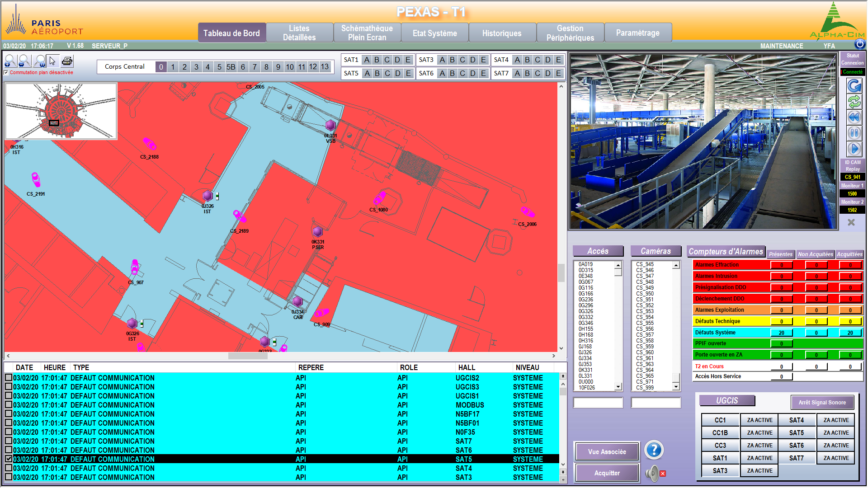This screenshot has width=868, height=488.
Task: Click the zoom out magnifier icon
Action: (24, 61)
